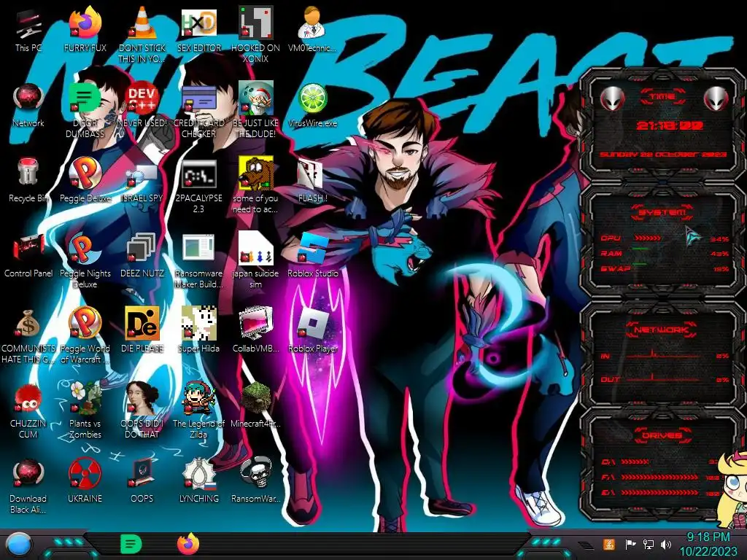
Task: Click the F:\ drive usage bar
Action: 661,477
